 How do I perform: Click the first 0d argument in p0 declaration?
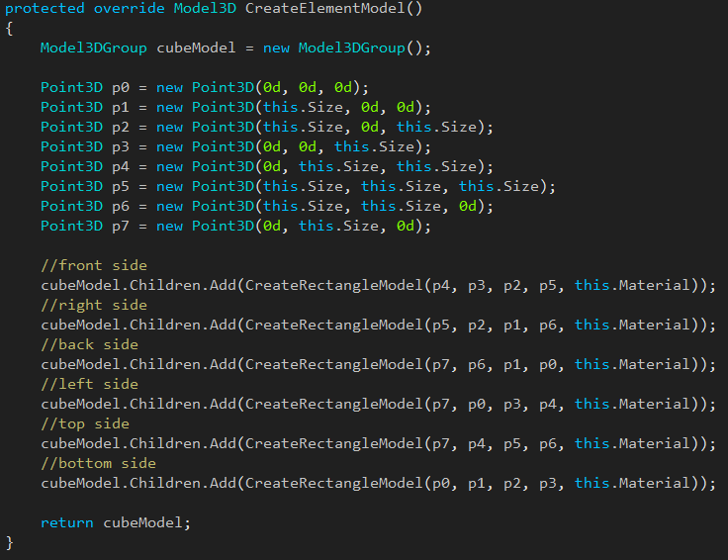click(272, 88)
